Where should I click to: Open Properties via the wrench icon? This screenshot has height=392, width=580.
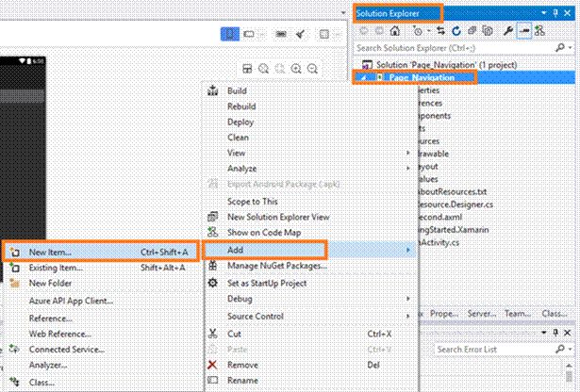(x=508, y=31)
